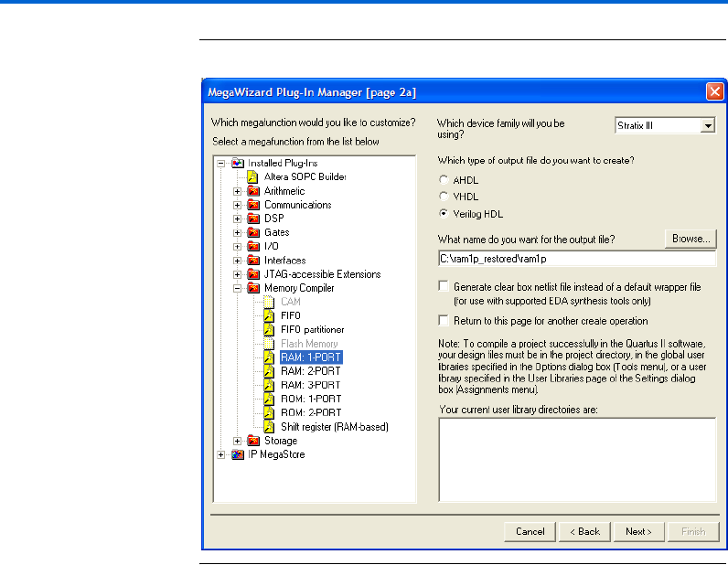Click the Cancel button
728x565 pixels.
(530, 531)
